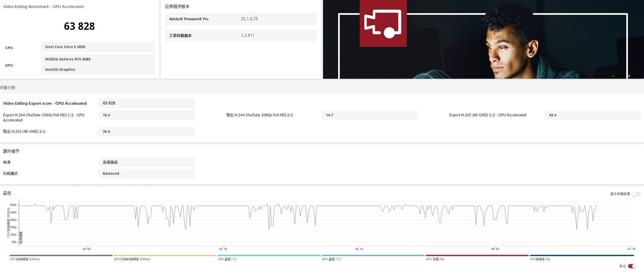Click the 63 828 overall score

[79, 26]
